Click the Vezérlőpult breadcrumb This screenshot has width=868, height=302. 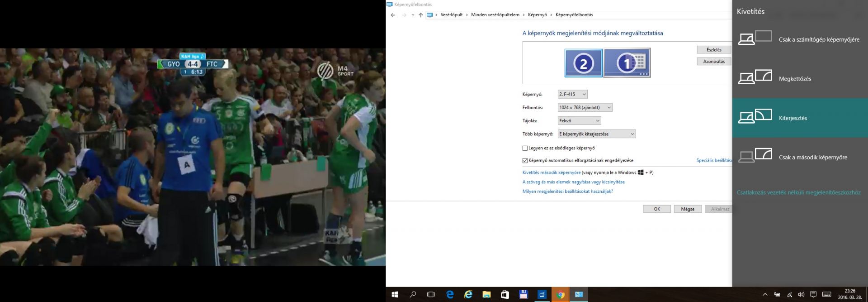(451, 15)
